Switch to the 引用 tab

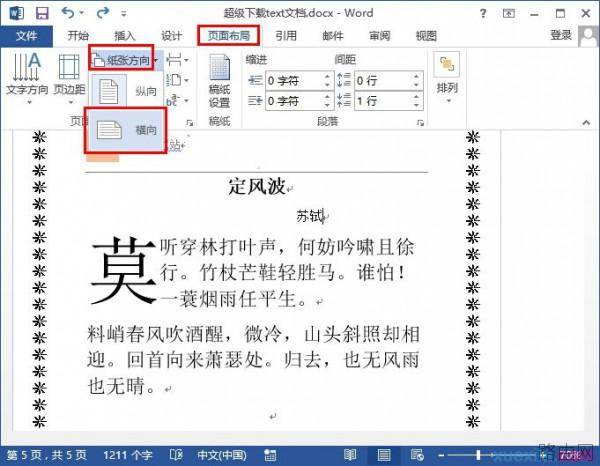tap(286, 36)
